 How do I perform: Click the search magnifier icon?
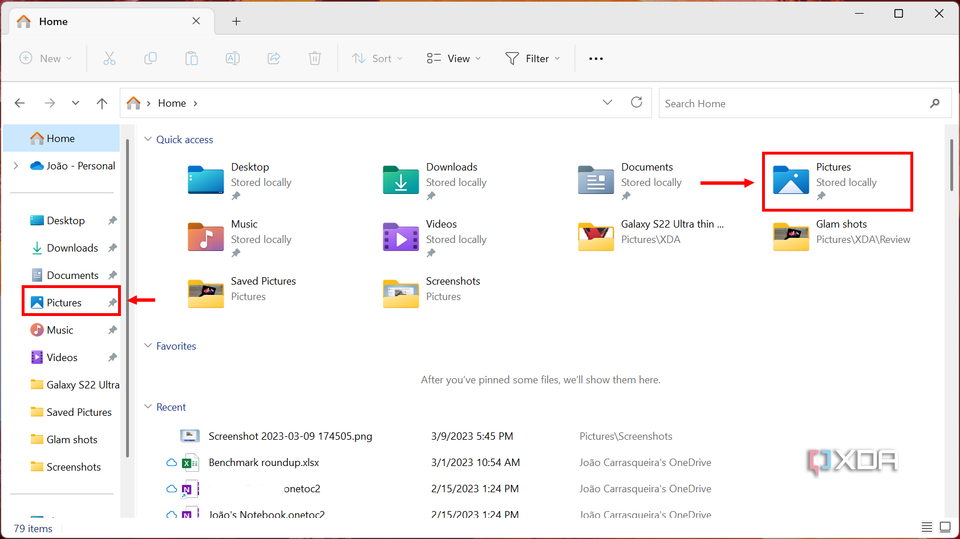[x=935, y=103]
